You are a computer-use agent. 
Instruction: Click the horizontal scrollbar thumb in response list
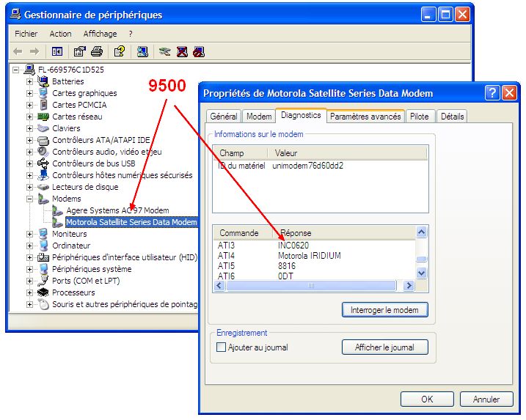(x=311, y=286)
